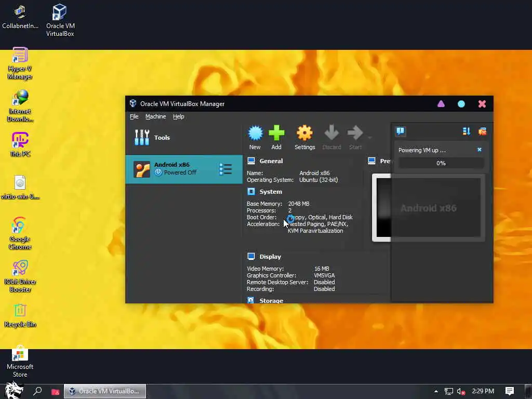Click the notification center speech bubble icon
The height and width of the screenshot is (399, 532).
(x=401, y=131)
